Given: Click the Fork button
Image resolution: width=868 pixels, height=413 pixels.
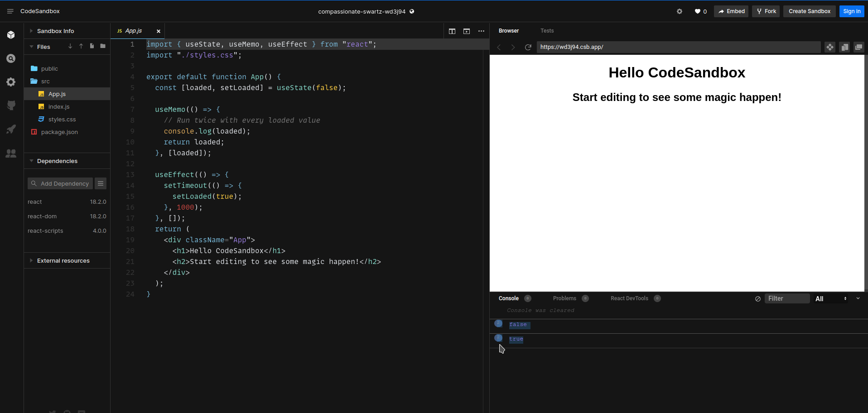Looking at the screenshot, I should coord(766,11).
